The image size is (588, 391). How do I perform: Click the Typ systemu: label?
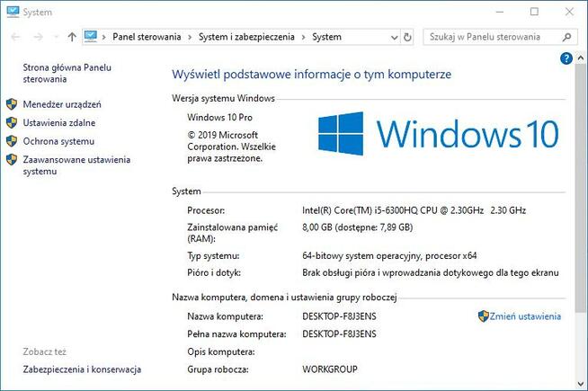click(213, 255)
